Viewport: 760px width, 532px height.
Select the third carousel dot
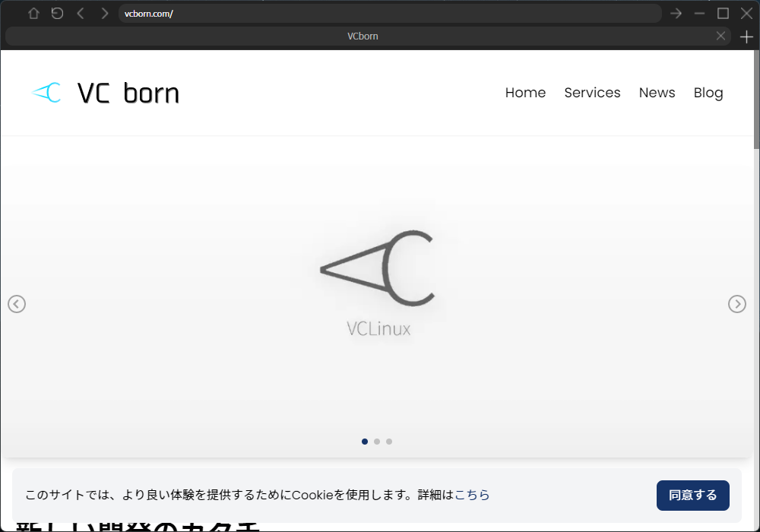pyautogui.click(x=389, y=441)
